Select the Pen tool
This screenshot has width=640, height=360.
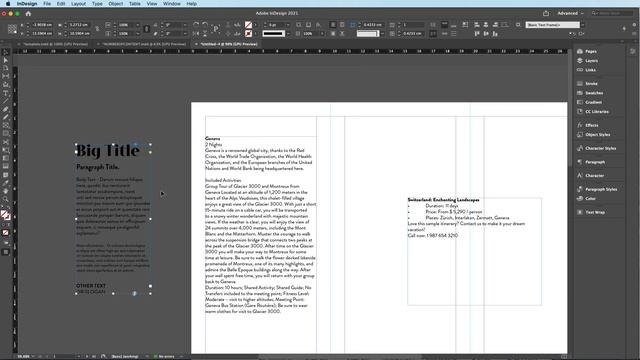point(6,109)
